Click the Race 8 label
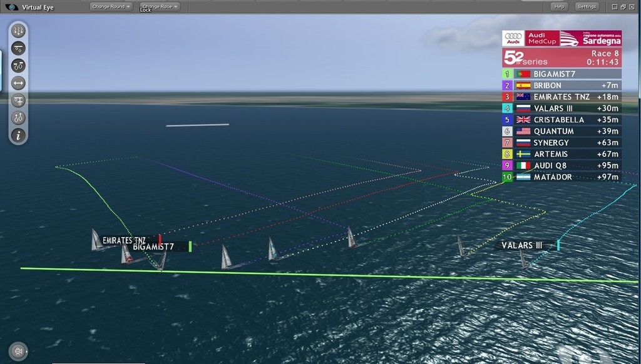 point(605,54)
